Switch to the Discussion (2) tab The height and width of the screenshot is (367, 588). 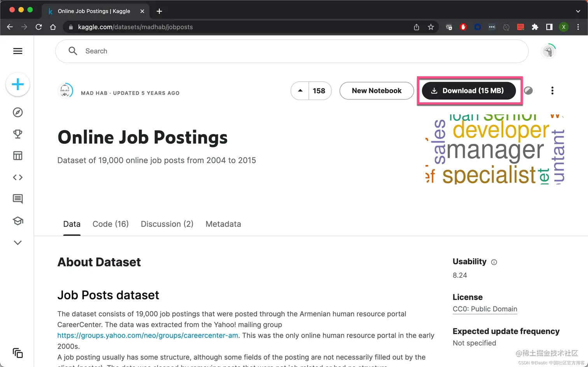point(167,224)
